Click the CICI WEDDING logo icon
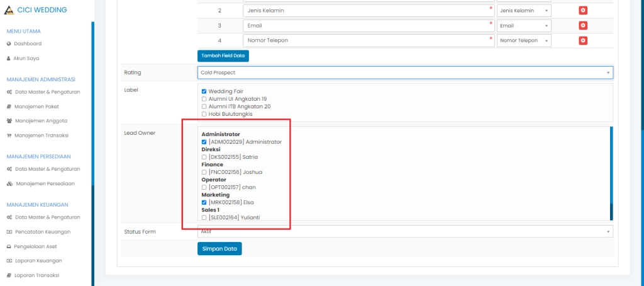Screen dimensions: 644x286 click(x=9, y=10)
